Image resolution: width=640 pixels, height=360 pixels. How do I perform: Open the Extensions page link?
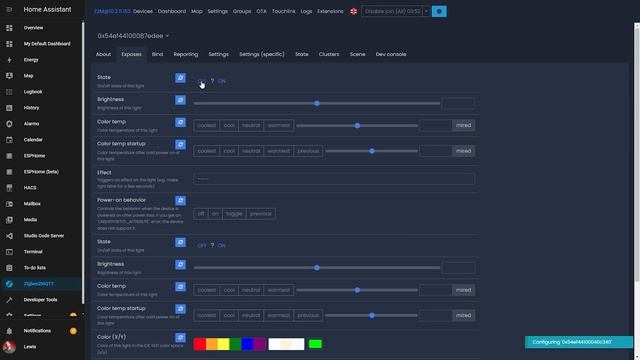[330, 11]
